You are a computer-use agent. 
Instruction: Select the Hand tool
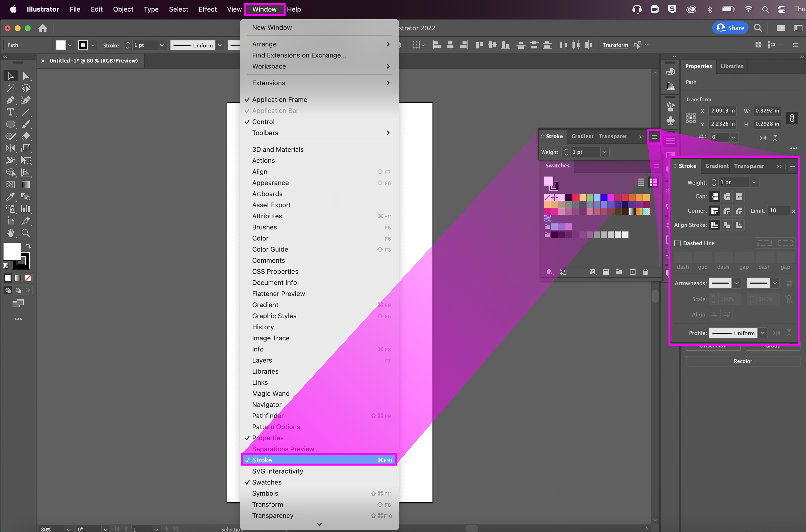[10, 233]
